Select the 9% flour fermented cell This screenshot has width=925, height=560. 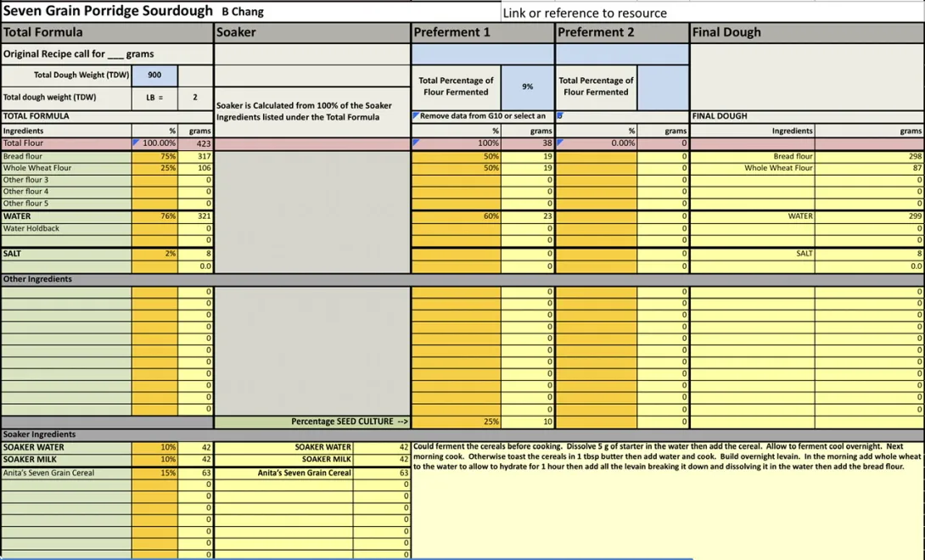(x=527, y=87)
